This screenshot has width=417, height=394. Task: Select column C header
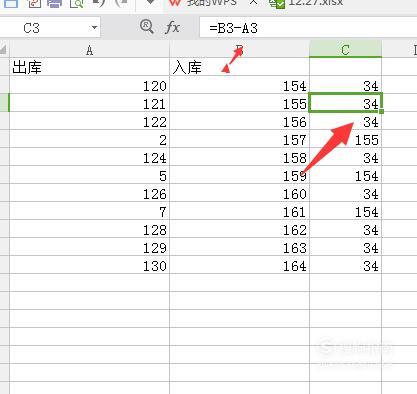tap(345, 50)
